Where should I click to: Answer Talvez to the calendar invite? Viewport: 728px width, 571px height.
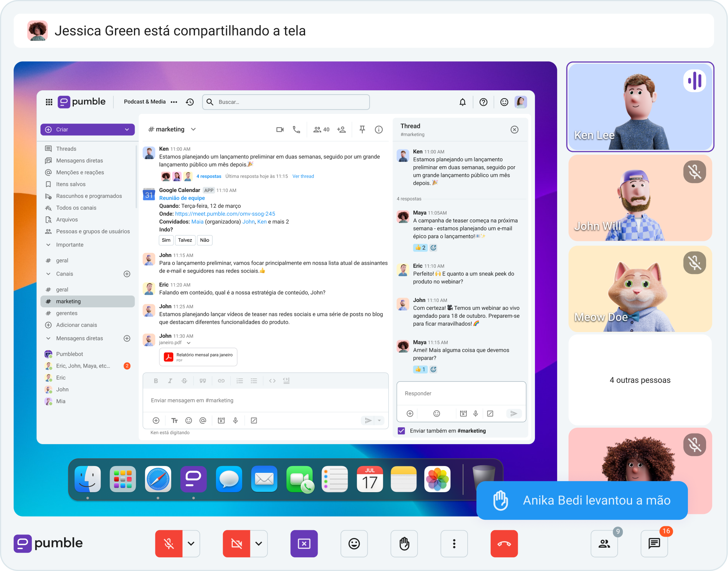pyautogui.click(x=185, y=240)
